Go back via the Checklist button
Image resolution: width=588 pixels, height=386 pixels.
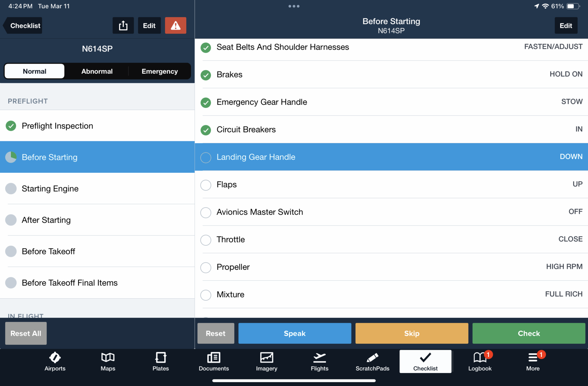23,26
